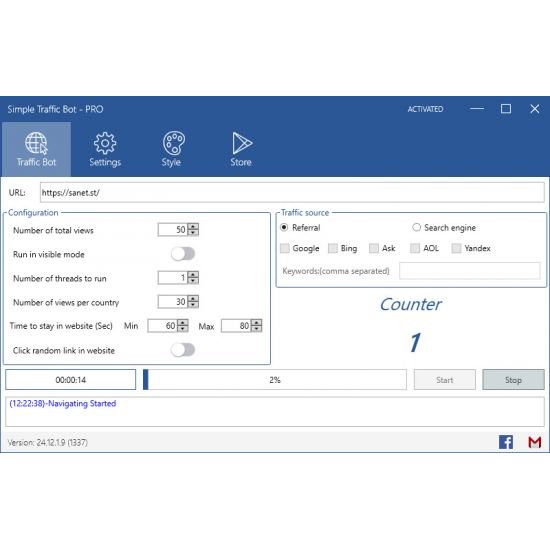Click the Counter value 1

point(415,342)
